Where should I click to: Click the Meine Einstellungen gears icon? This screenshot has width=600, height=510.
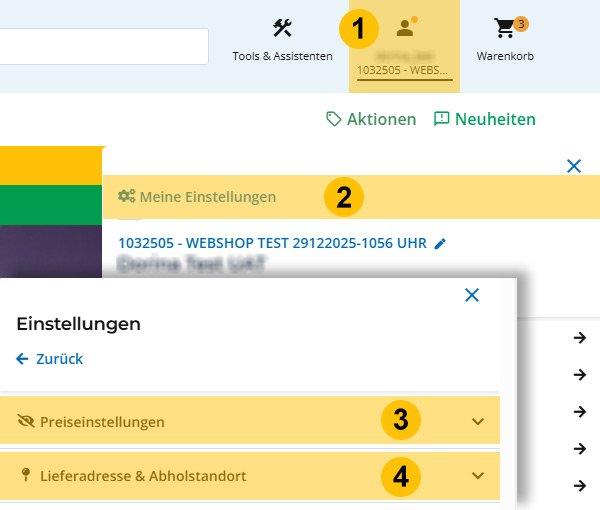pos(126,196)
